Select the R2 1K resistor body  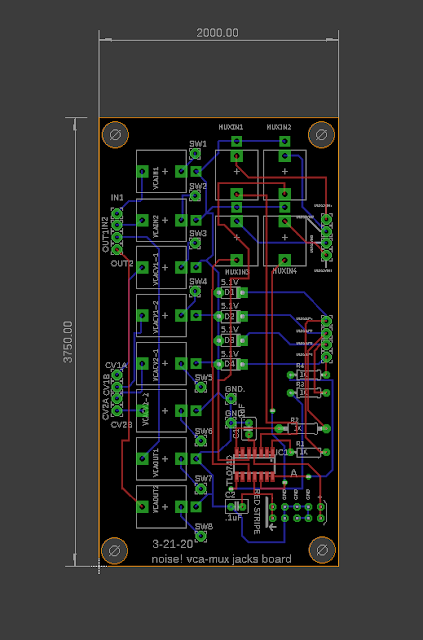point(302,429)
